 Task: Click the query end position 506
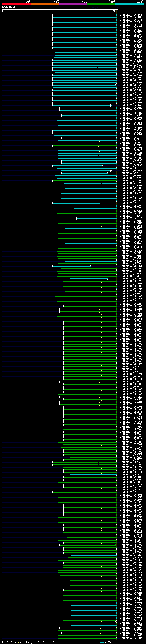click(x=115, y=11)
